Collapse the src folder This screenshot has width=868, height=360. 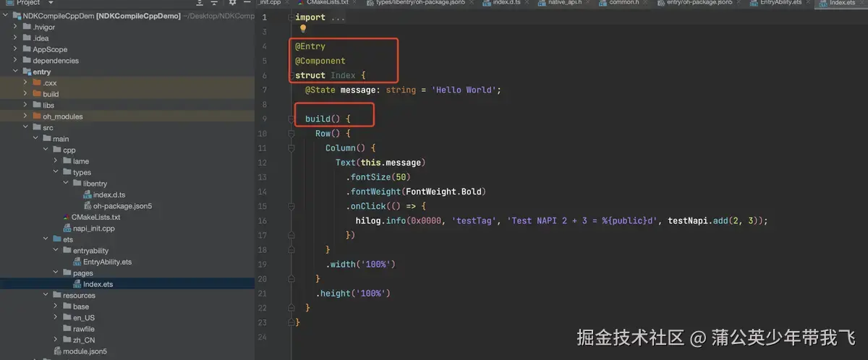(x=26, y=127)
